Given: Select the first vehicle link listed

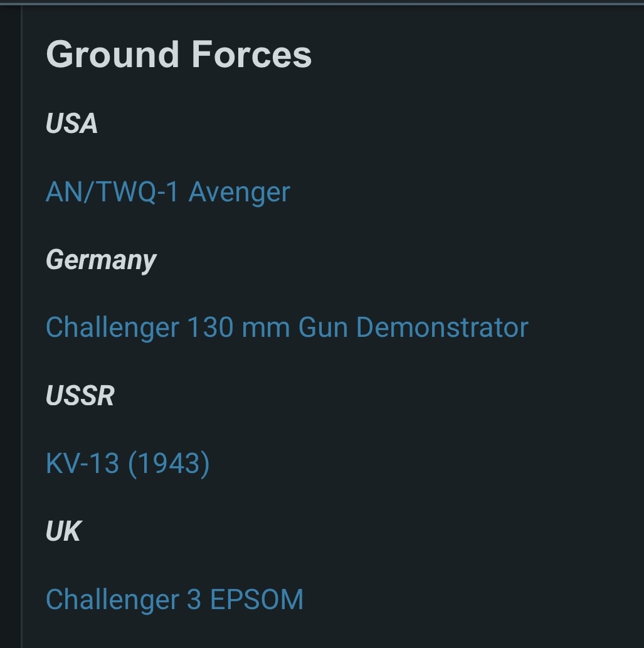Looking at the screenshot, I should (x=167, y=192).
